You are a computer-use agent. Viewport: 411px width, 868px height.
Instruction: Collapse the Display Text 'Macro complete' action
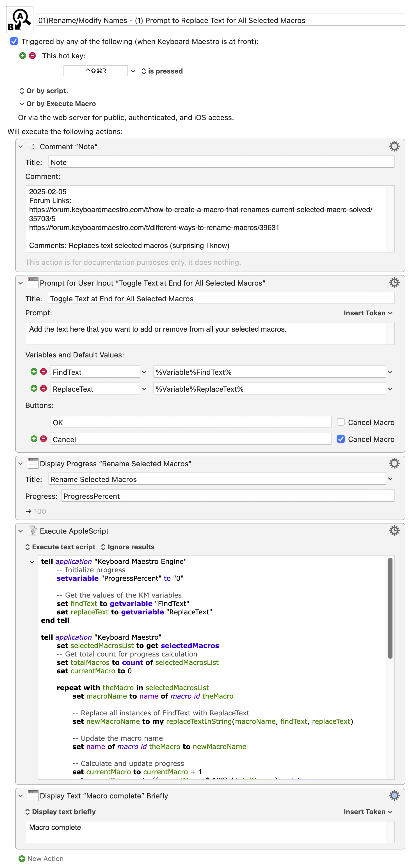[20, 796]
